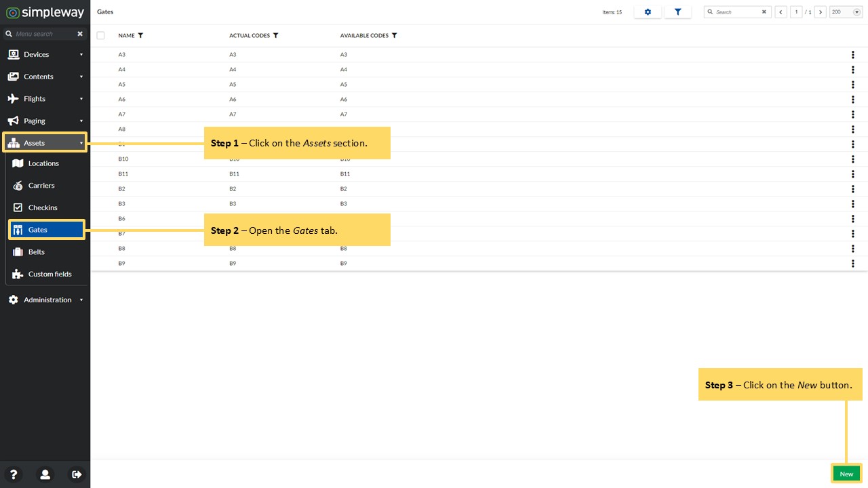The width and height of the screenshot is (868, 488).
Task: Select Custom fields in Assets menu
Action: pos(45,274)
